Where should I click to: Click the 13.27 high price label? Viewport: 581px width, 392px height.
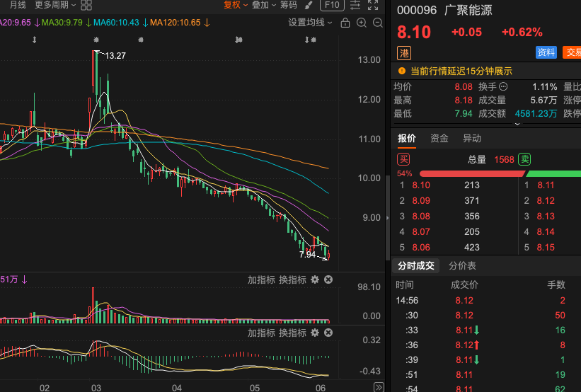pyautogui.click(x=115, y=56)
